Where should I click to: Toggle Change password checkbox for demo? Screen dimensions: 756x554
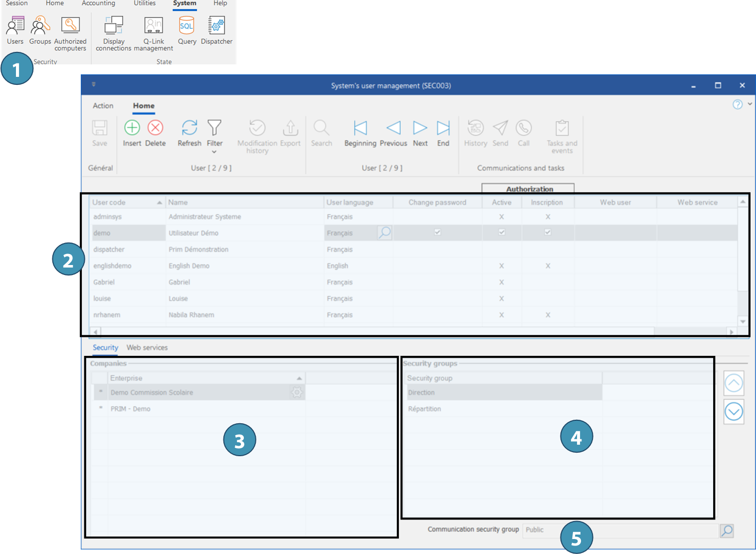(x=437, y=232)
